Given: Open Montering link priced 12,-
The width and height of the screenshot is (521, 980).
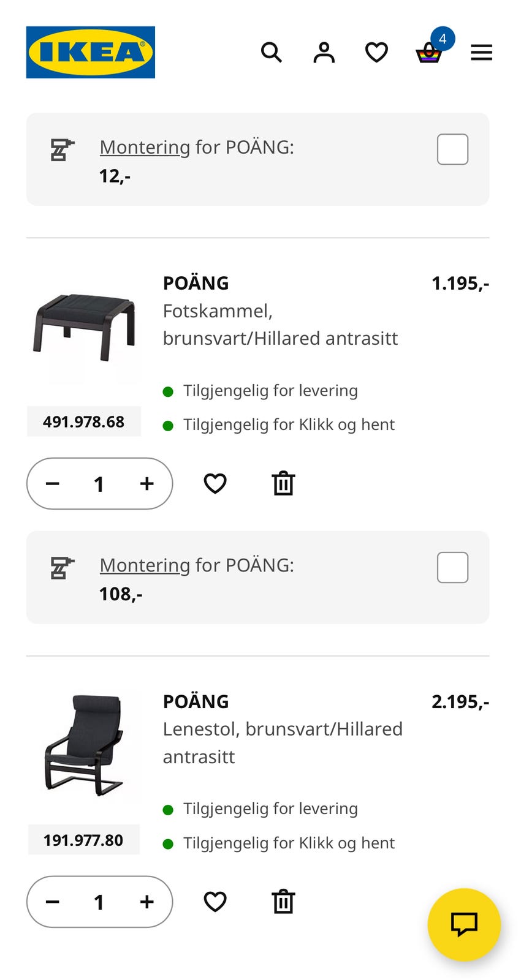Looking at the screenshot, I should [x=145, y=147].
